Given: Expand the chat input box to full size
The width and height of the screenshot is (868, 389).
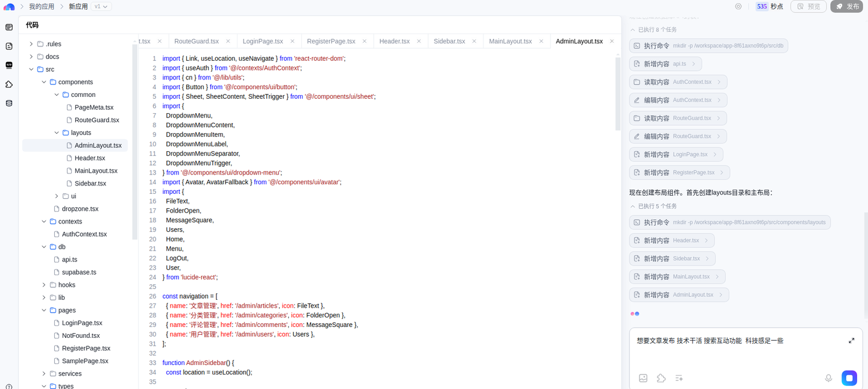Looking at the screenshot, I should pyautogui.click(x=851, y=341).
